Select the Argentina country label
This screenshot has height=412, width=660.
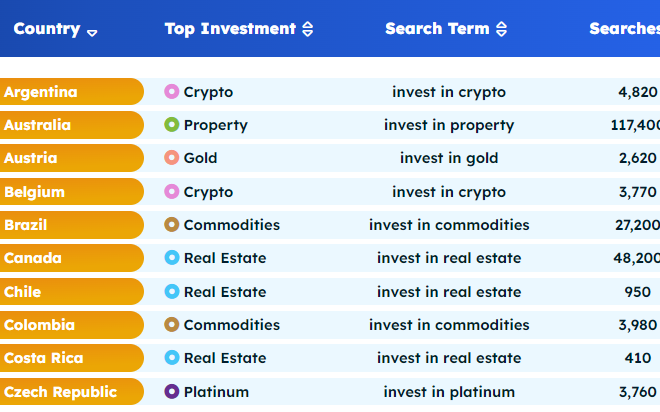[41, 92]
